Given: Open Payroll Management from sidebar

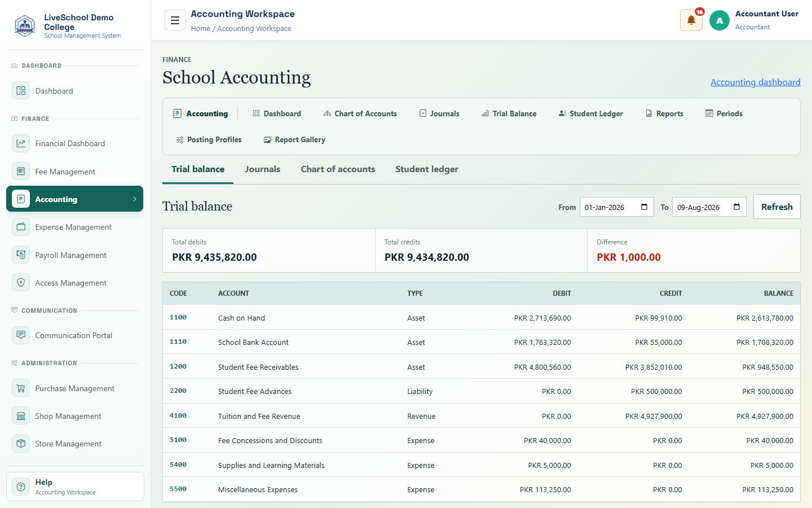Looking at the screenshot, I should pyautogui.click(x=74, y=255).
